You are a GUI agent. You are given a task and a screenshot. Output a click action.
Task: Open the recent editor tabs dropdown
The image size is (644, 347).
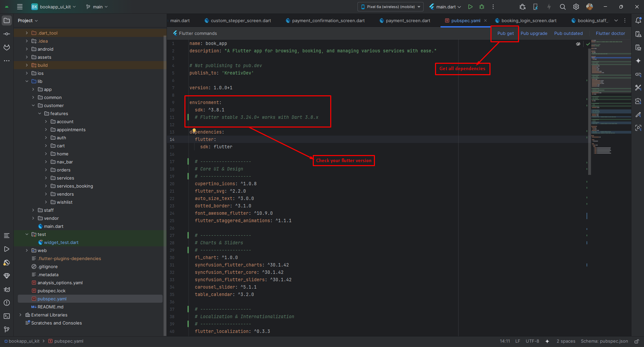(616, 20)
